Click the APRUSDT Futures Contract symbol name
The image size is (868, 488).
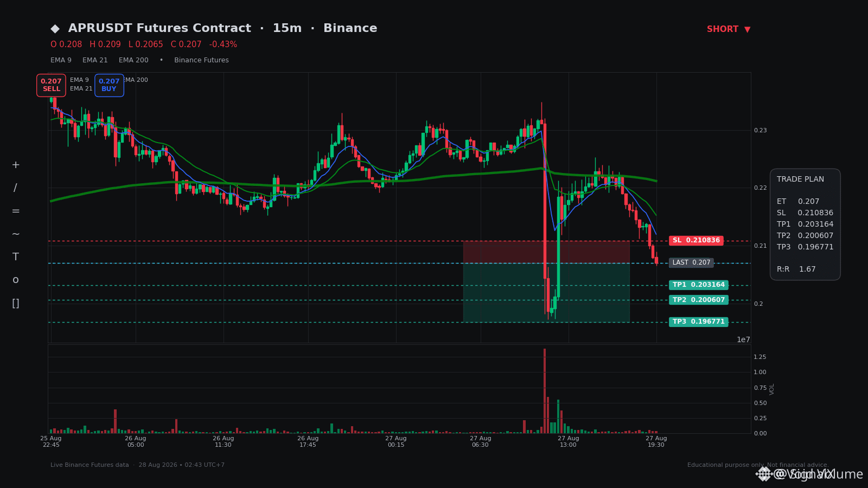tap(159, 28)
